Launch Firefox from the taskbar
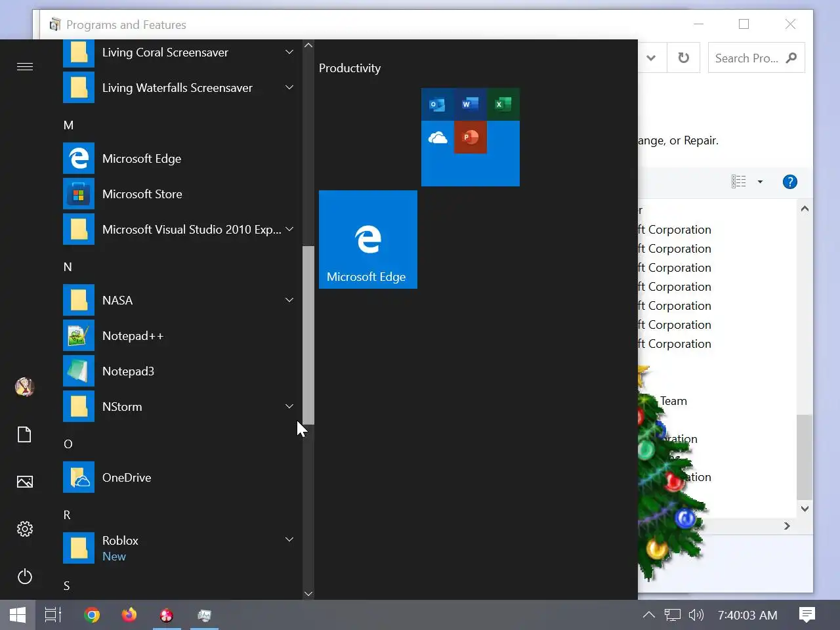Viewport: 840px width, 630px height. [x=129, y=615]
